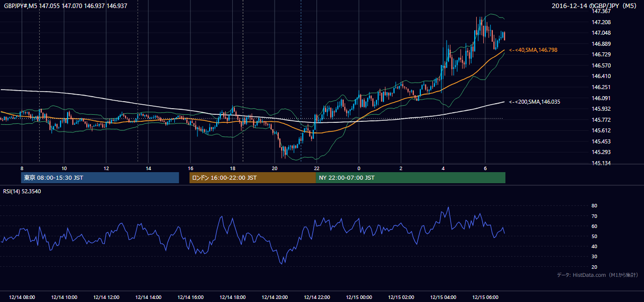Viewport: 644px width, 302px height.
Task: Click price axis value 145.453
Action: coord(601,141)
